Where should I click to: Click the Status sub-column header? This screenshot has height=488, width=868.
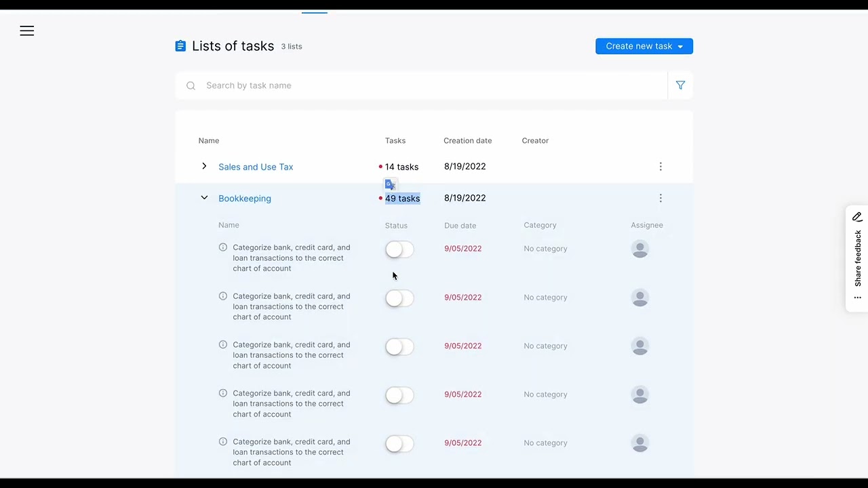click(x=396, y=225)
